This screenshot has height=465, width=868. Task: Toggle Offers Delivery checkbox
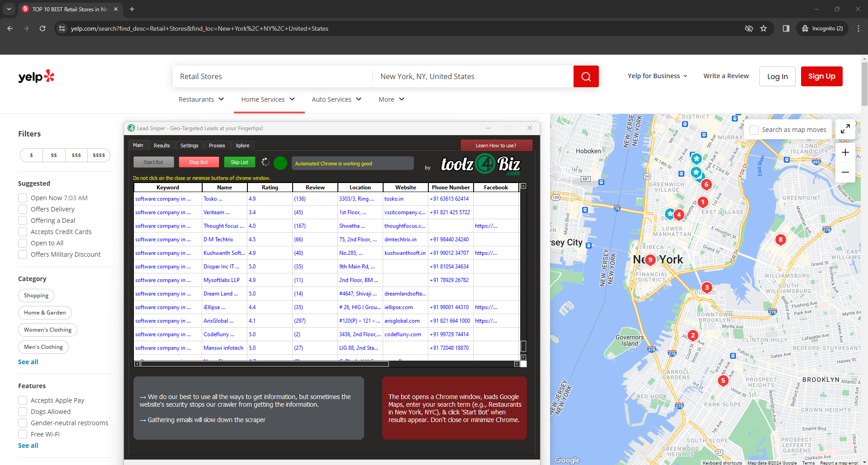coord(23,209)
